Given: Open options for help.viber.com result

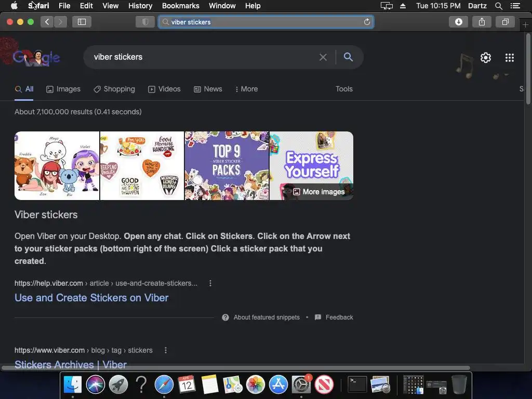Looking at the screenshot, I should tap(210, 283).
